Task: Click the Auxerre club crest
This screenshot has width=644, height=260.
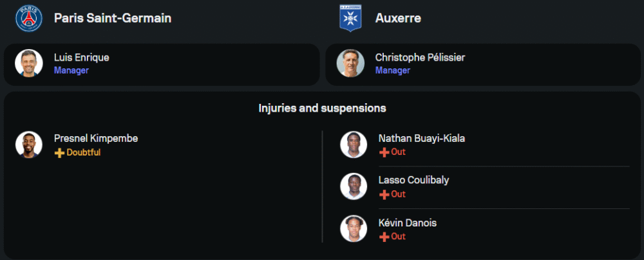Action: tap(350, 18)
